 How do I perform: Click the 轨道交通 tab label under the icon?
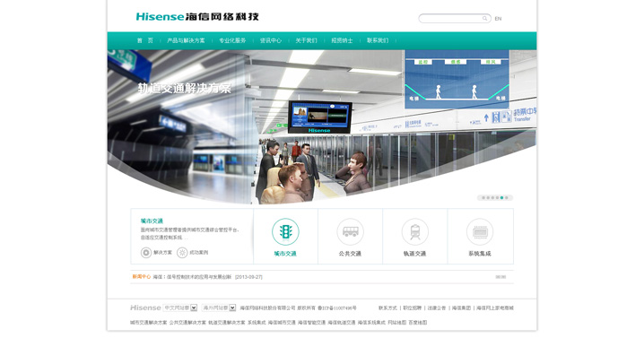(414, 254)
